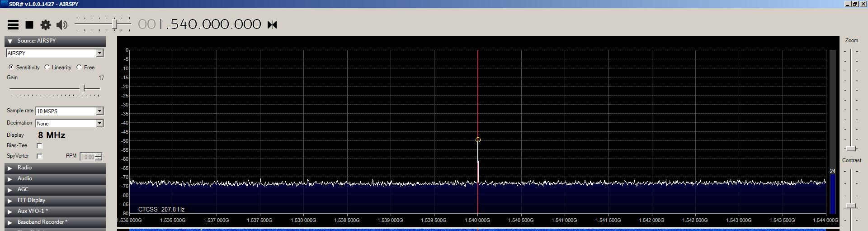The image size is (868, 231).
Task: Increase PPM with the stepper arrows
Action: [99, 155]
